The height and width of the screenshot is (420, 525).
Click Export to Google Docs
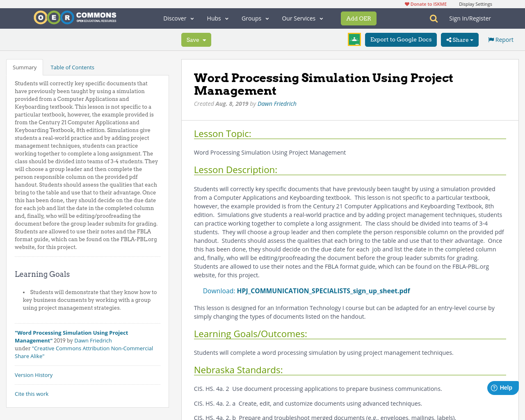401,39
